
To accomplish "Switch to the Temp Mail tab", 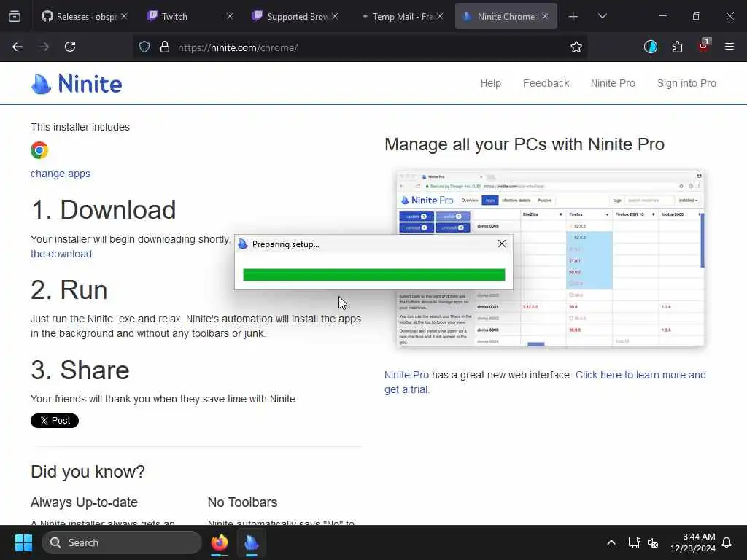I will coord(403,16).
